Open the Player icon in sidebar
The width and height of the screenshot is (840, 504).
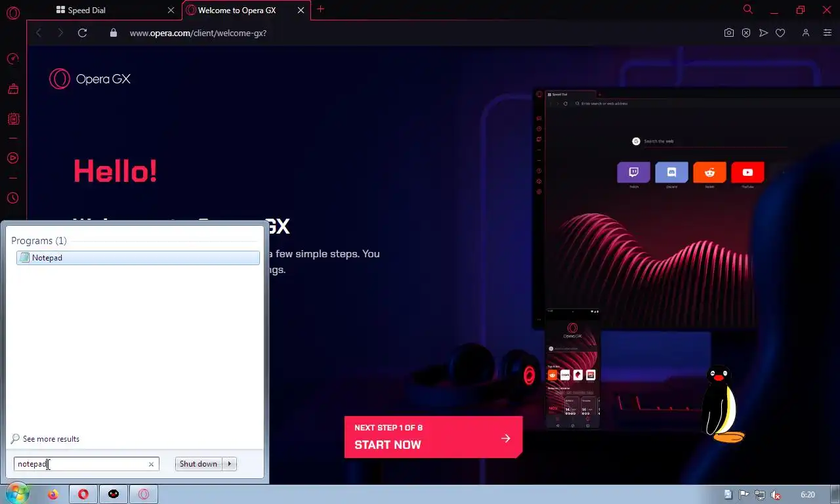click(x=13, y=158)
